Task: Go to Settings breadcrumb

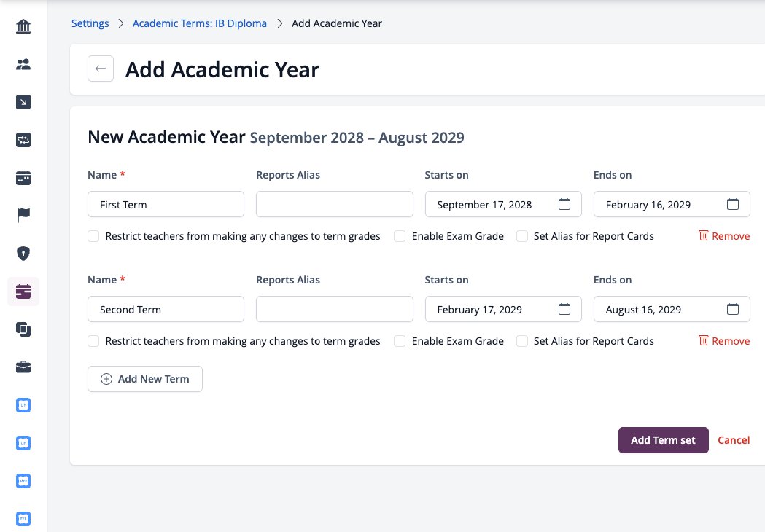Action: coord(90,23)
